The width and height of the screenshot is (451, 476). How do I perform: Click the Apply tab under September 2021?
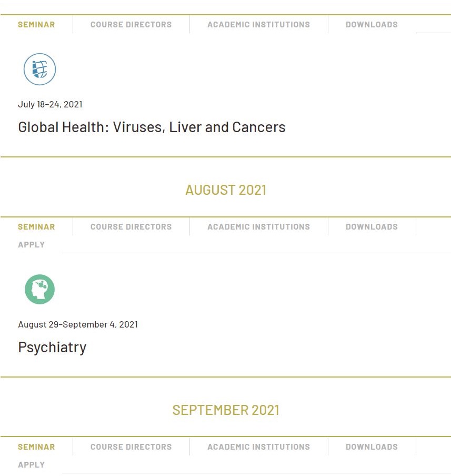coord(31,465)
